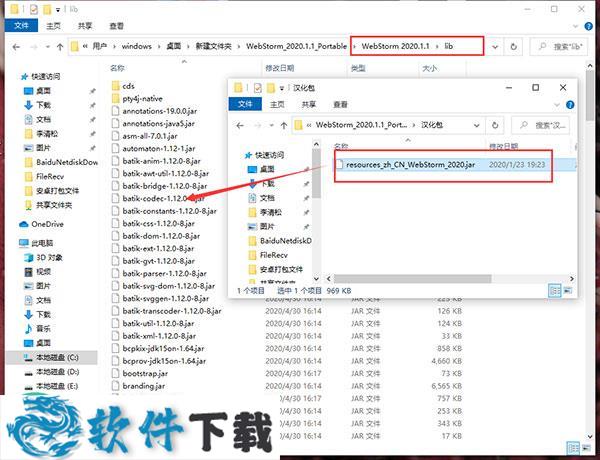Open 下载 under quick access in lib sidebar

tap(43, 105)
